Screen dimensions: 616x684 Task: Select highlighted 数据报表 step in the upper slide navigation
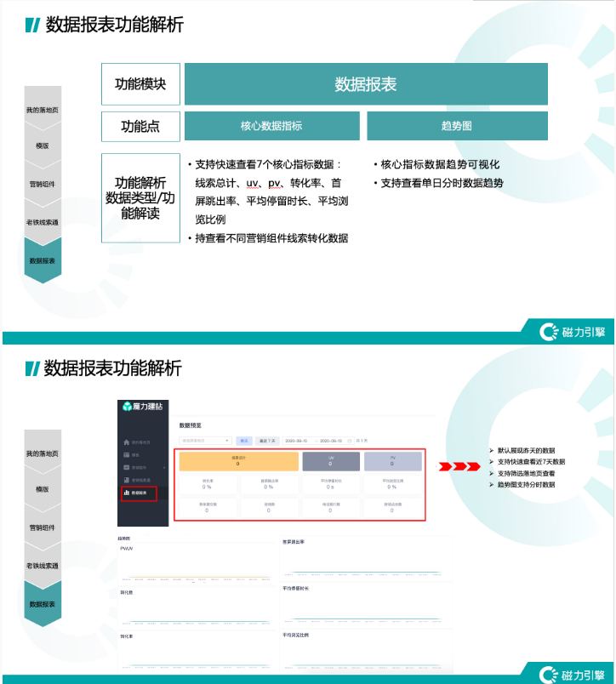43,260
